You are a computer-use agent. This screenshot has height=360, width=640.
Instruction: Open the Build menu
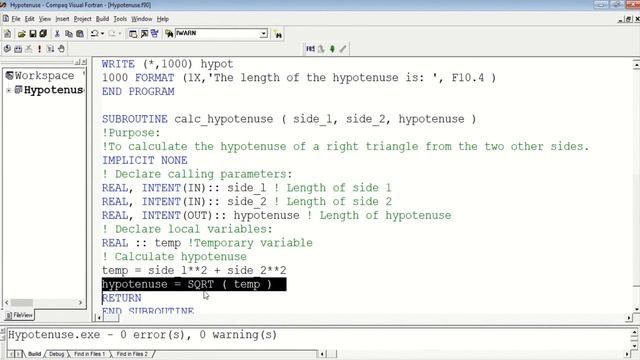click(x=102, y=19)
